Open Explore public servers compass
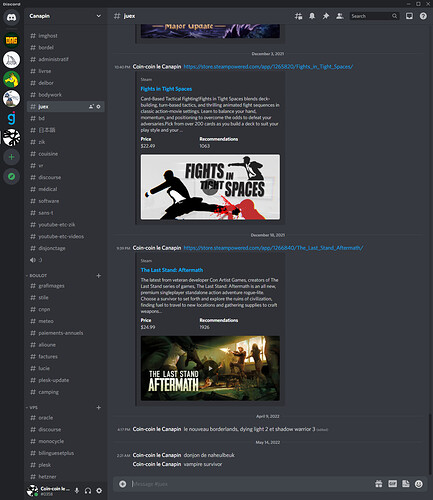 pyautogui.click(x=11, y=176)
